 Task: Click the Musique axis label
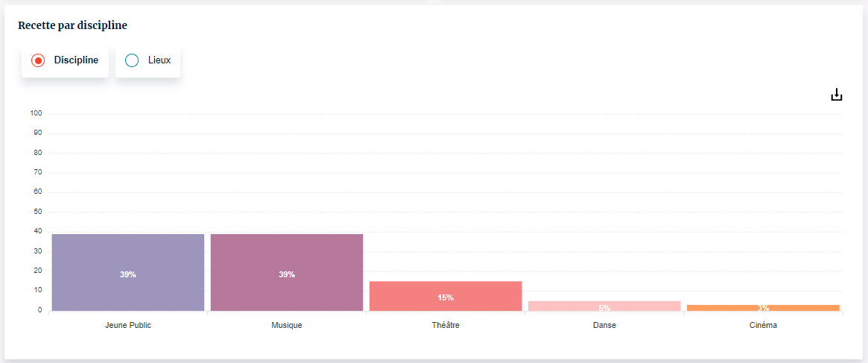click(x=287, y=326)
